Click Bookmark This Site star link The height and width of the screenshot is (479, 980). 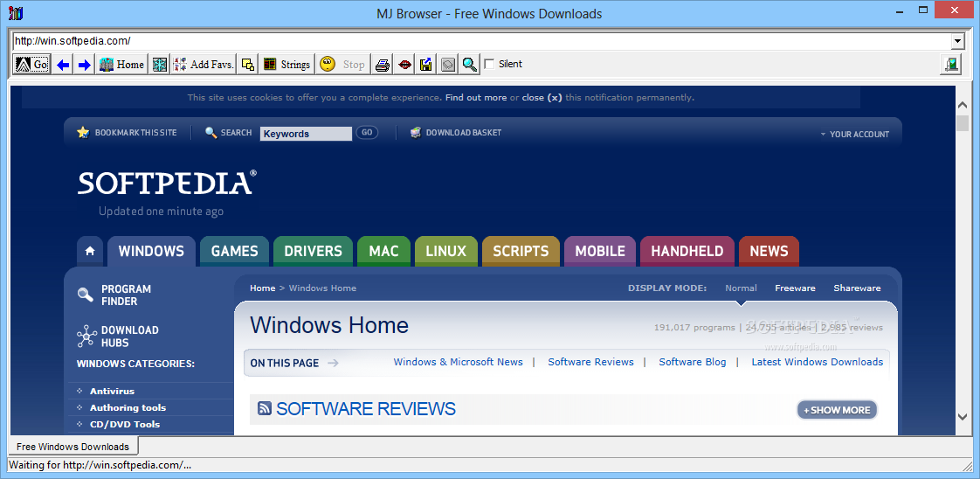click(x=127, y=133)
